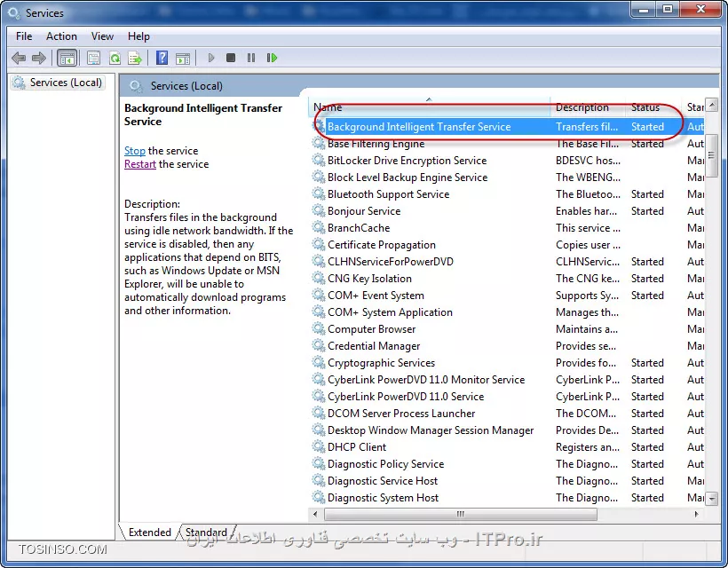This screenshot has width=728, height=568.
Task: Click 'Supports Sy...' description cell
Action: tap(587, 296)
